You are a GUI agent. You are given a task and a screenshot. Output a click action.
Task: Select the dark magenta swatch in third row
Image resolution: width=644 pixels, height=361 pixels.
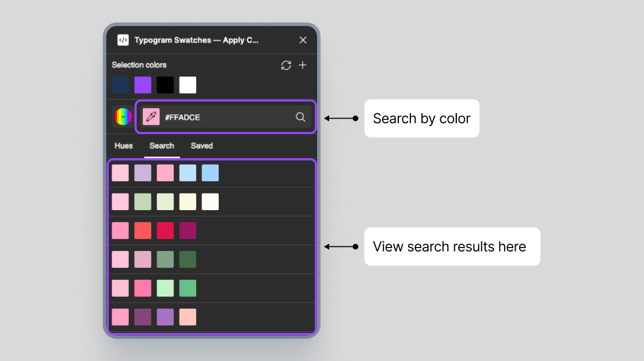tap(188, 230)
